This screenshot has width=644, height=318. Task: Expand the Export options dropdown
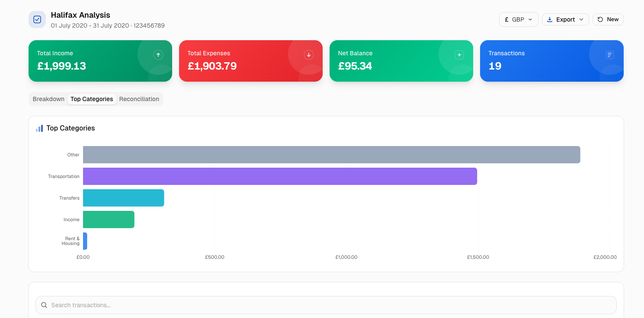[x=582, y=19]
